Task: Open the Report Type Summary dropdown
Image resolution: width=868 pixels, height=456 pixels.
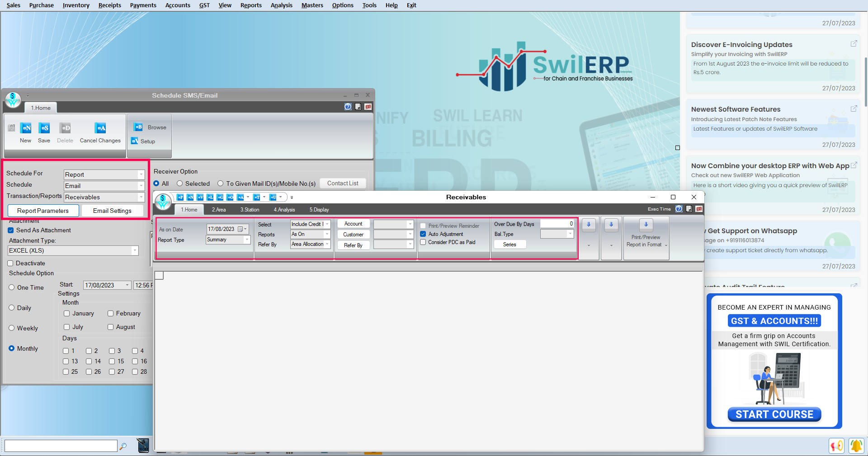Action: tap(247, 240)
